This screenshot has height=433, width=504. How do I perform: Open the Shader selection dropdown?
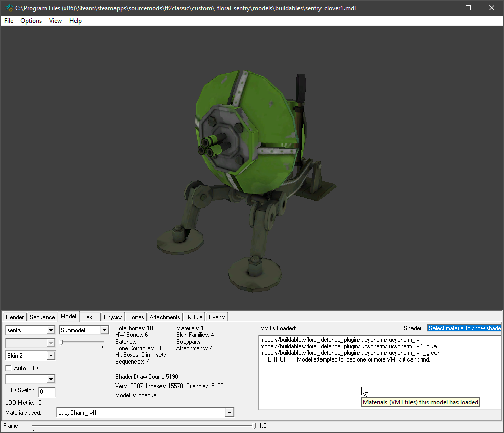464,328
